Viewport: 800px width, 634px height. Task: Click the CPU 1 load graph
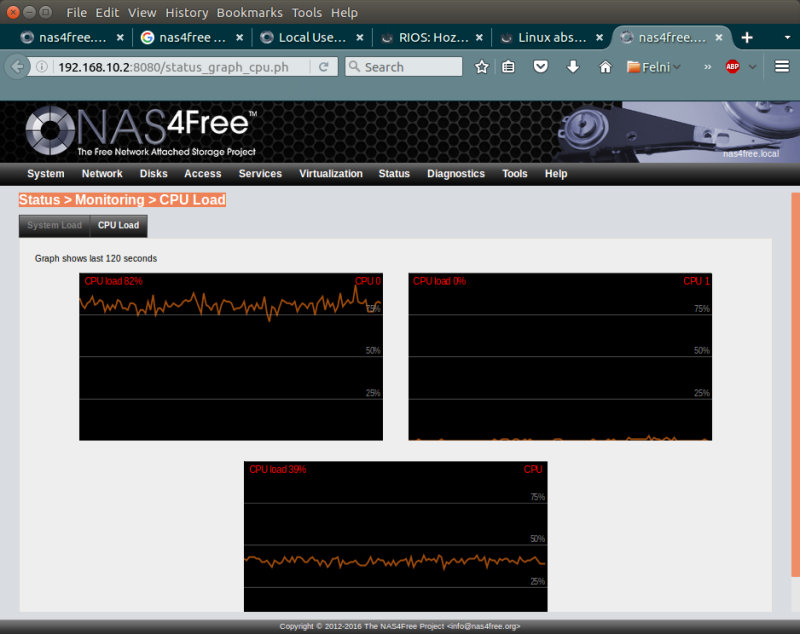pos(560,357)
